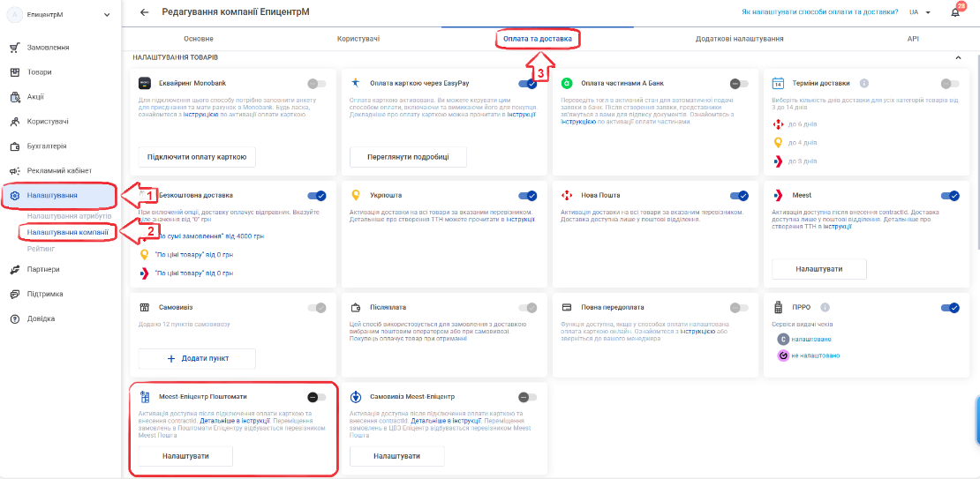Click Підключити оплату карткою button
The width and height of the screenshot is (980, 479).
click(197, 157)
